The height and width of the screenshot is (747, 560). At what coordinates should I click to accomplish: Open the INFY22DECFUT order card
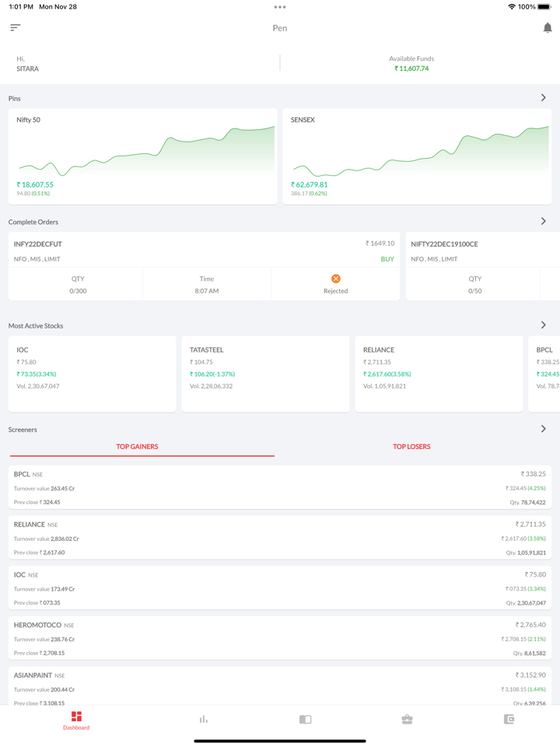point(204,251)
